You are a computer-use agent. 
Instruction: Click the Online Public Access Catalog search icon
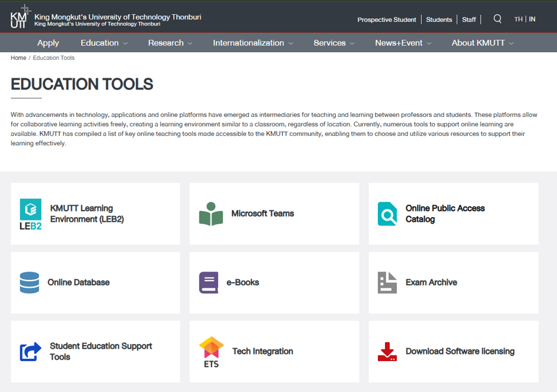(387, 213)
